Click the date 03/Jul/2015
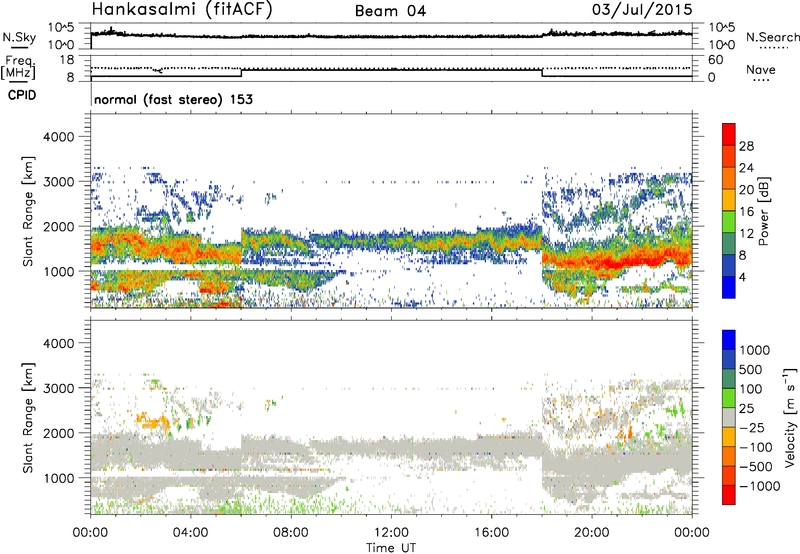Viewport: 800px width, 554px height. coord(642,10)
